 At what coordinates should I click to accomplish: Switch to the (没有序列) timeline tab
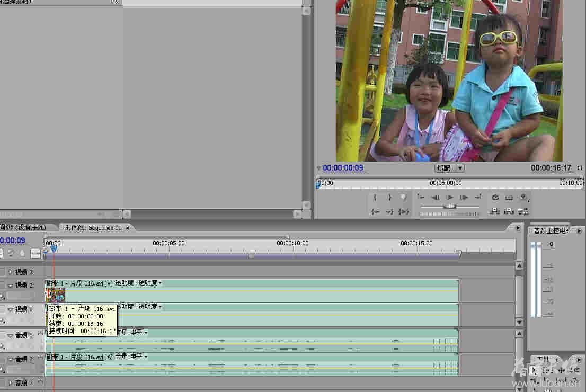click(x=23, y=227)
